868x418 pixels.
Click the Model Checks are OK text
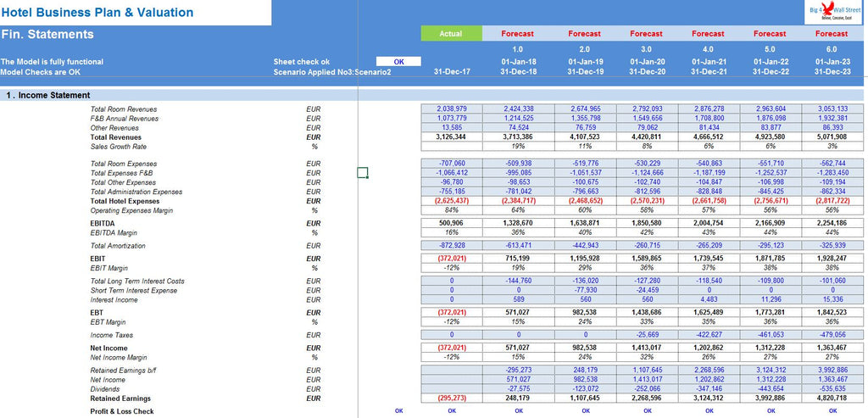point(41,72)
